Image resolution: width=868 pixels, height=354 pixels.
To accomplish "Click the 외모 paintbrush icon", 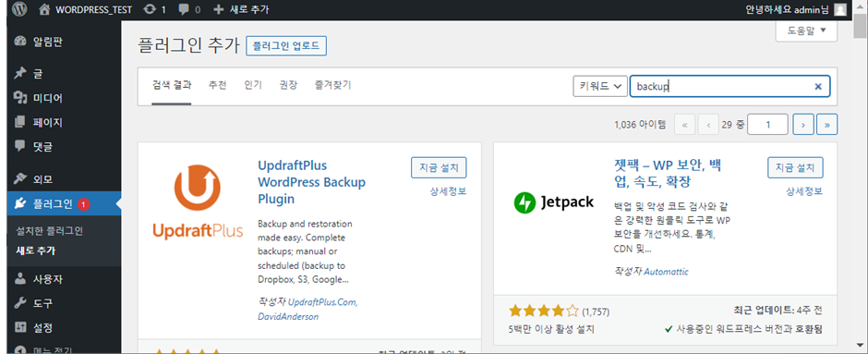I will (20, 179).
